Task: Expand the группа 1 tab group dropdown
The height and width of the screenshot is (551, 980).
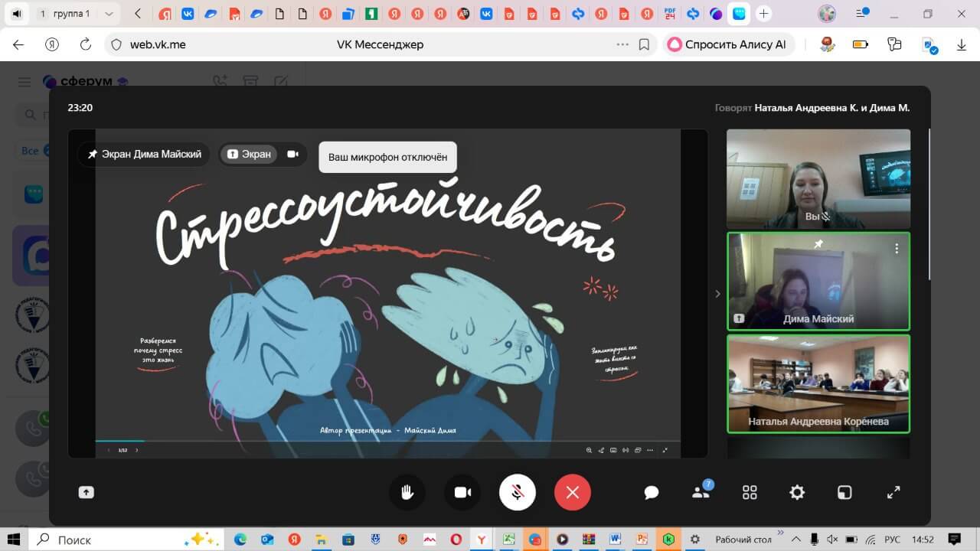Action: click(109, 14)
